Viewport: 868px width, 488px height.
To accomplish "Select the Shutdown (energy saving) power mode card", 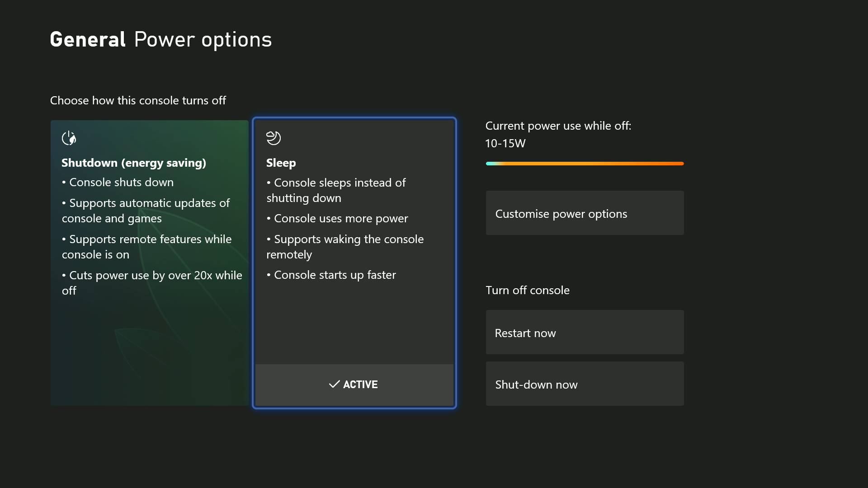I will (149, 262).
